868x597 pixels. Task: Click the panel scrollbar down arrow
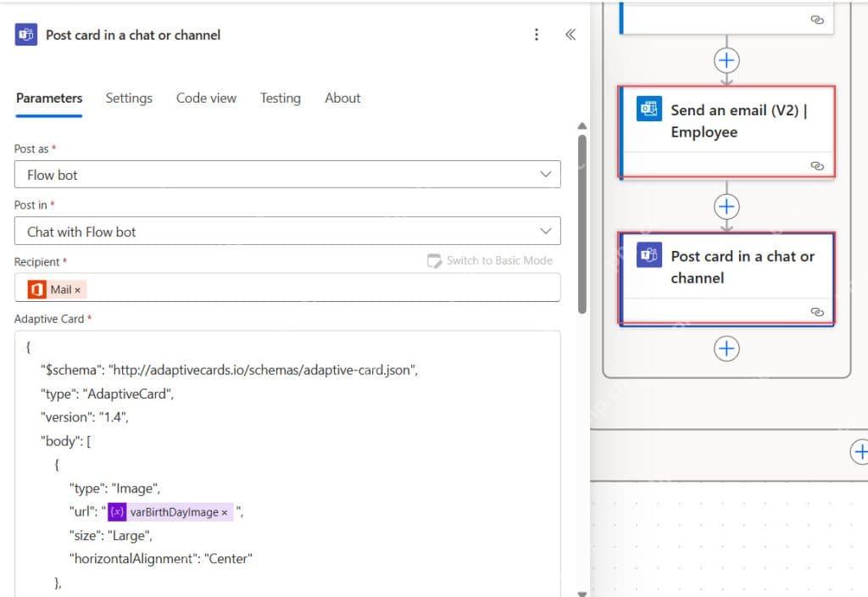pyautogui.click(x=581, y=593)
